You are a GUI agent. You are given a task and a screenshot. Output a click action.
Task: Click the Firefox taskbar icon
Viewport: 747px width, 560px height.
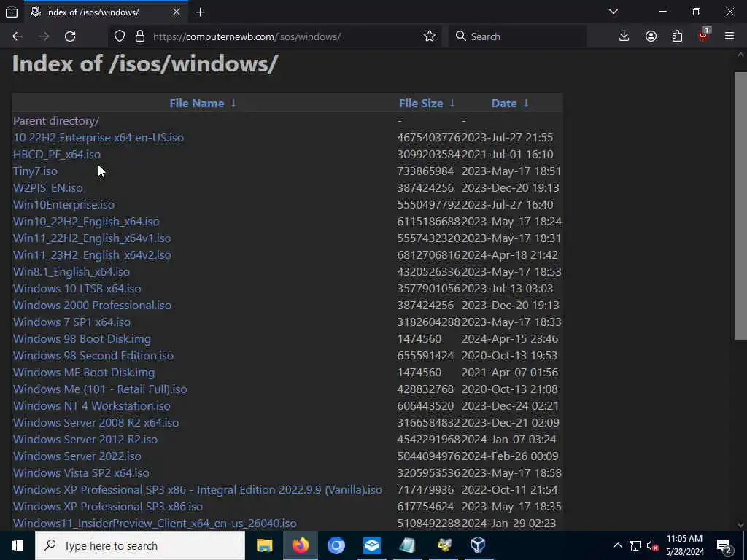tap(300, 545)
